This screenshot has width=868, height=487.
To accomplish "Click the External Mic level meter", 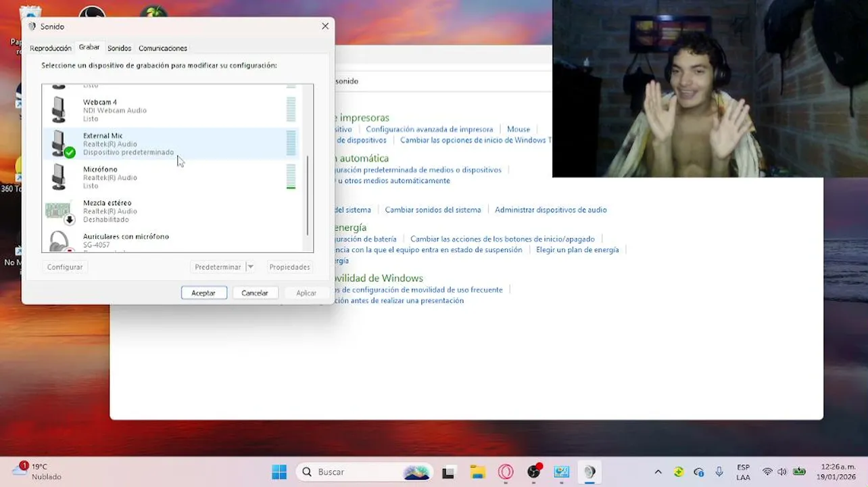I will pos(291,143).
